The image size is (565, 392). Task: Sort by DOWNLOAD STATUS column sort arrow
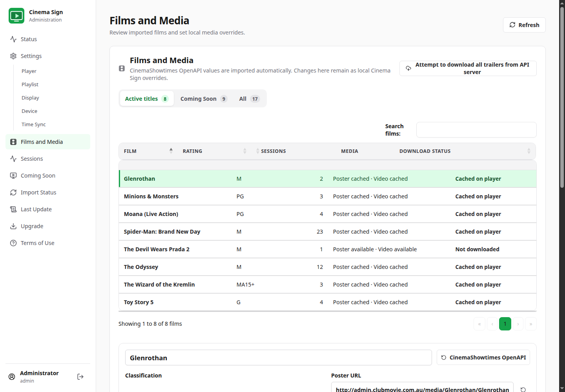tap(529, 151)
